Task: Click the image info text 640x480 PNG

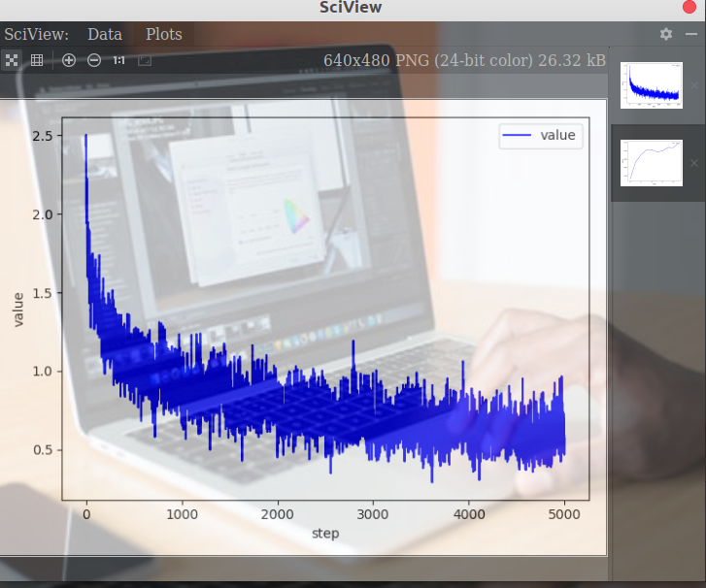Action: (464, 60)
